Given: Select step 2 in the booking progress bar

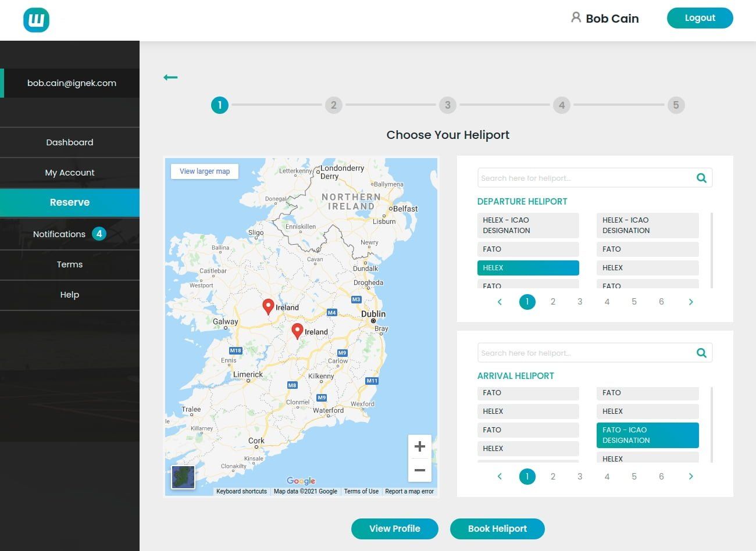Looking at the screenshot, I should pyautogui.click(x=334, y=105).
